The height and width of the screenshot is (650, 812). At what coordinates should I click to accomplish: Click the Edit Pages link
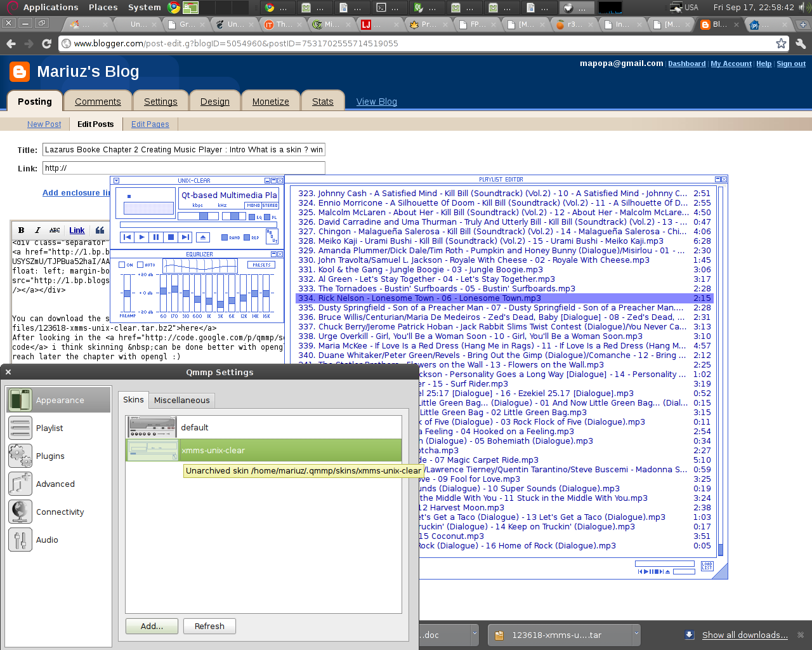150,124
